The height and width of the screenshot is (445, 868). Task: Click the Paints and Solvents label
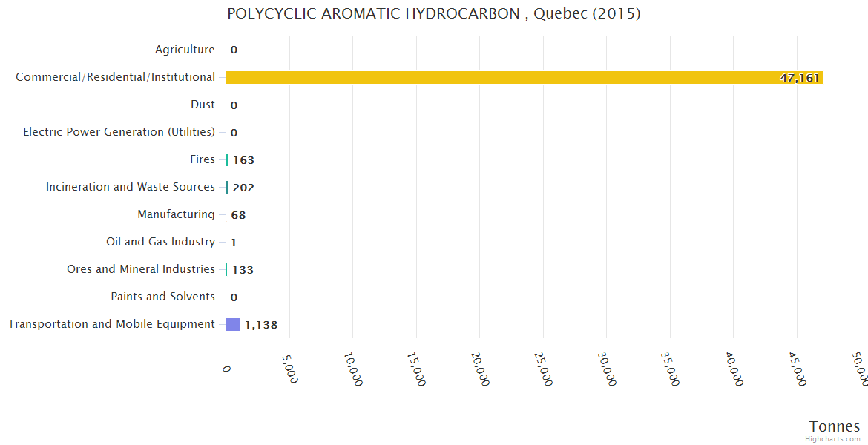pyautogui.click(x=162, y=297)
